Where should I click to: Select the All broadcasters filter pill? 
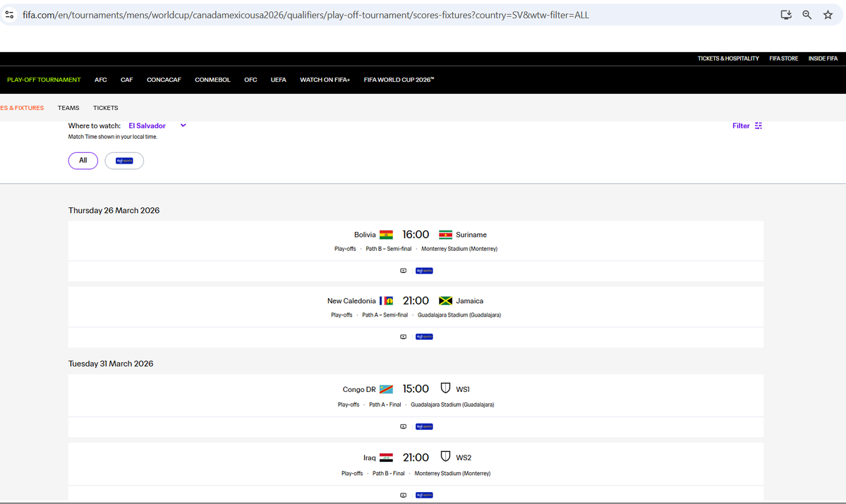83,161
